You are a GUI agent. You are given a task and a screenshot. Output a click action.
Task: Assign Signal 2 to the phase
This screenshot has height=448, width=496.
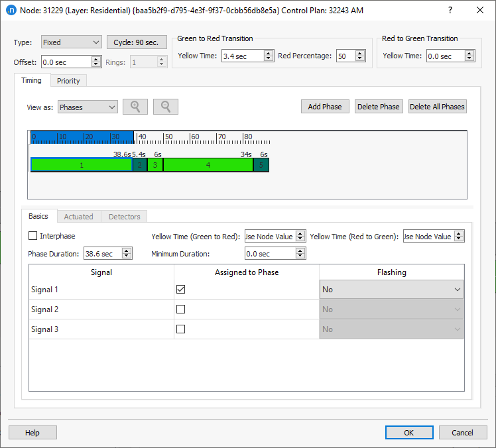pyautogui.click(x=180, y=309)
